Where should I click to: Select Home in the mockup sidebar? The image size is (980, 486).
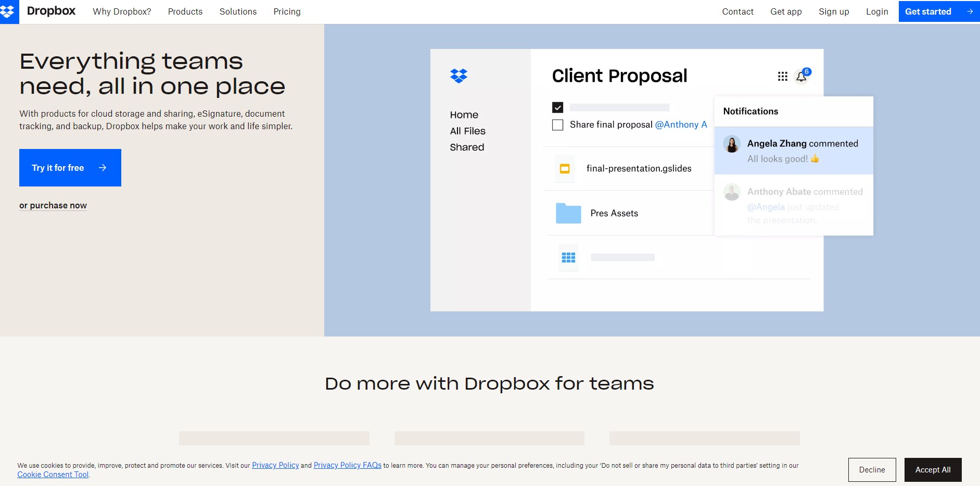click(x=464, y=115)
